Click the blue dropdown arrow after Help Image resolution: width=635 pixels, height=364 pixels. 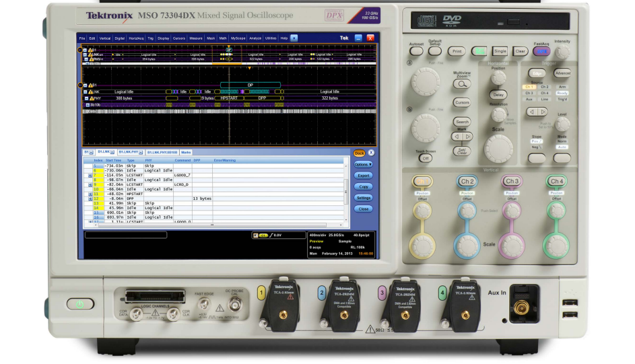click(x=294, y=38)
